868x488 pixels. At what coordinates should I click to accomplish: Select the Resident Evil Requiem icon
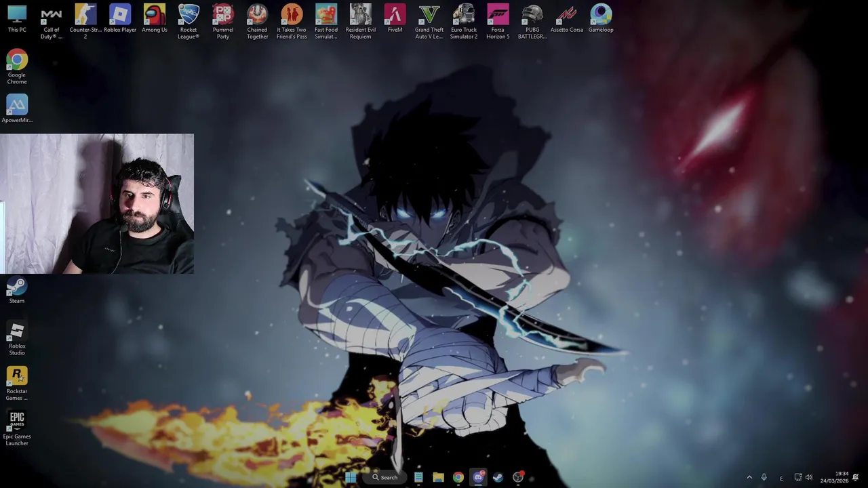pos(361,22)
